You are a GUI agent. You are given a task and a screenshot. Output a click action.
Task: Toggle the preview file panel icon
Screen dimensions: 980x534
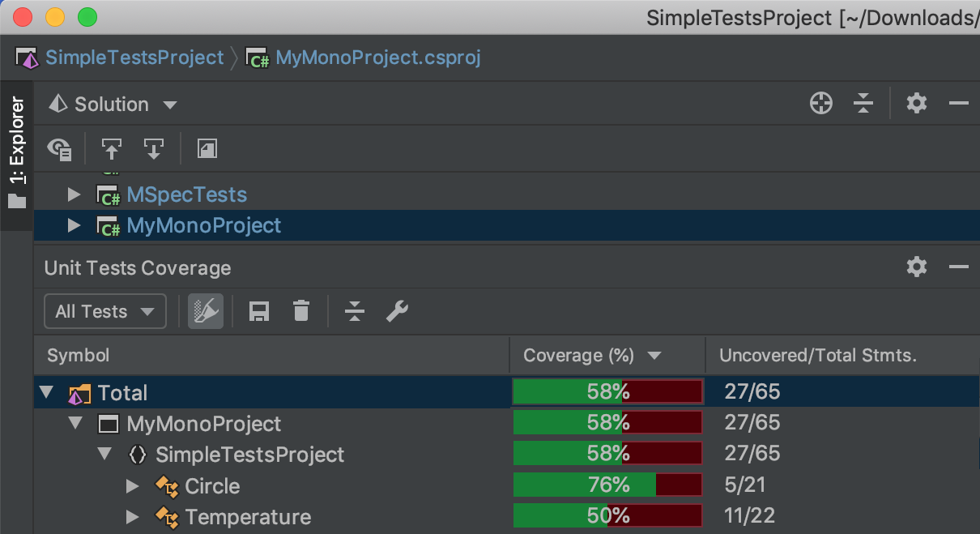(x=207, y=149)
